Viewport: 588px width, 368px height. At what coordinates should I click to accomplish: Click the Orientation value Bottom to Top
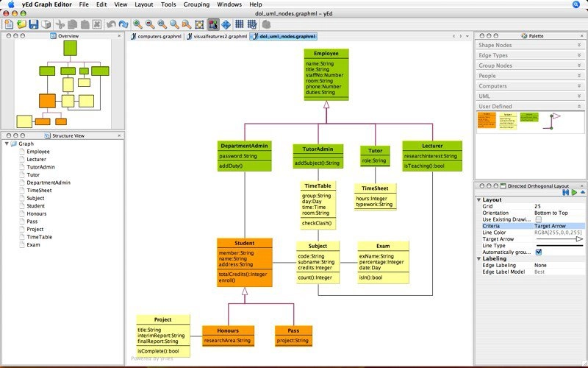[551, 213]
